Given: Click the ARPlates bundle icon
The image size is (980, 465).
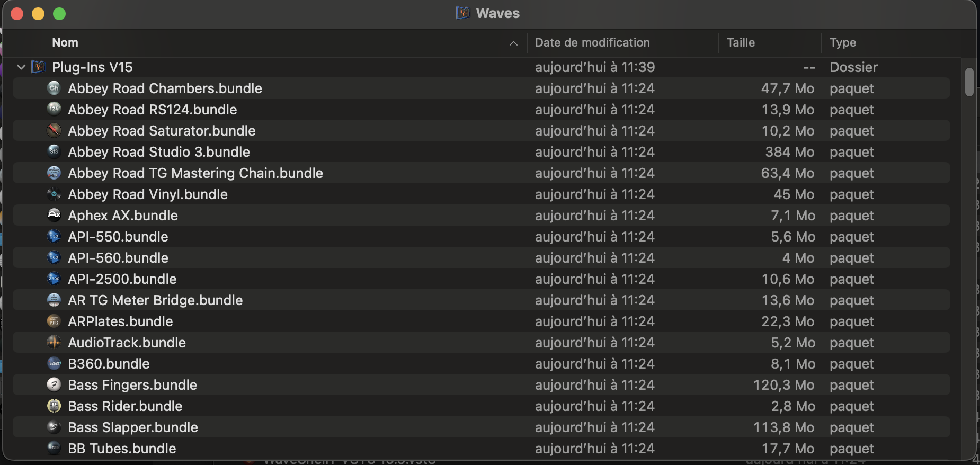Looking at the screenshot, I should click(x=54, y=321).
